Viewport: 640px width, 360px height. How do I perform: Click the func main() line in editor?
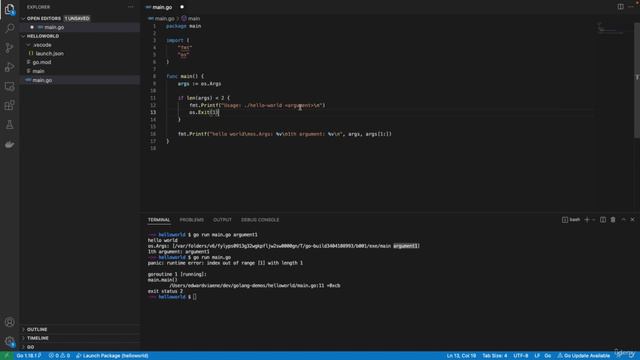click(185, 76)
